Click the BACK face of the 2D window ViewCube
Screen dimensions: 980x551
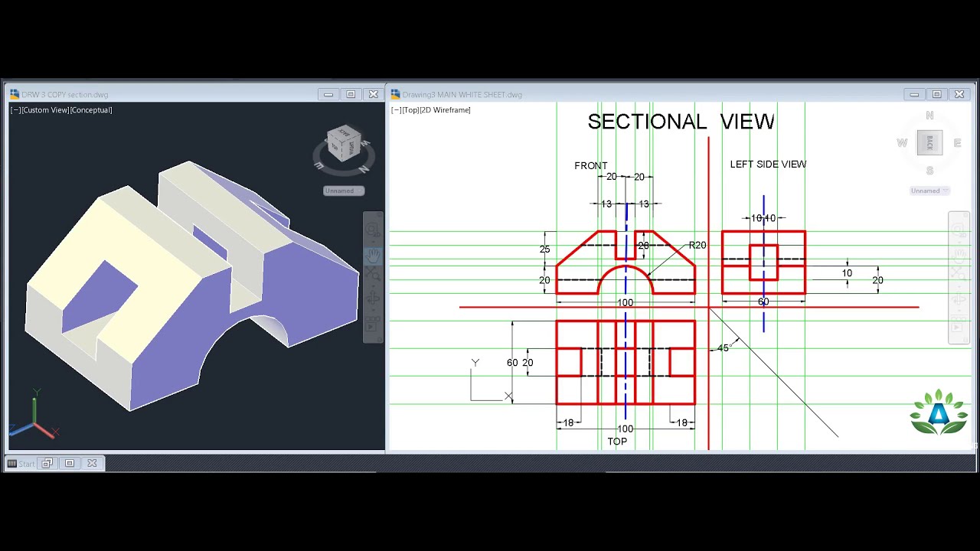(929, 142)
